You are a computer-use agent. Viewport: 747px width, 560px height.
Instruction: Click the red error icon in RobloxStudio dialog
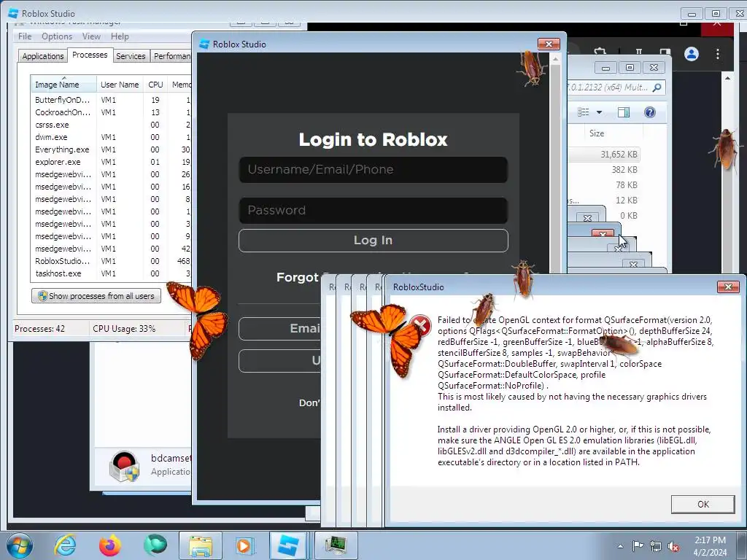coord(422,326)
